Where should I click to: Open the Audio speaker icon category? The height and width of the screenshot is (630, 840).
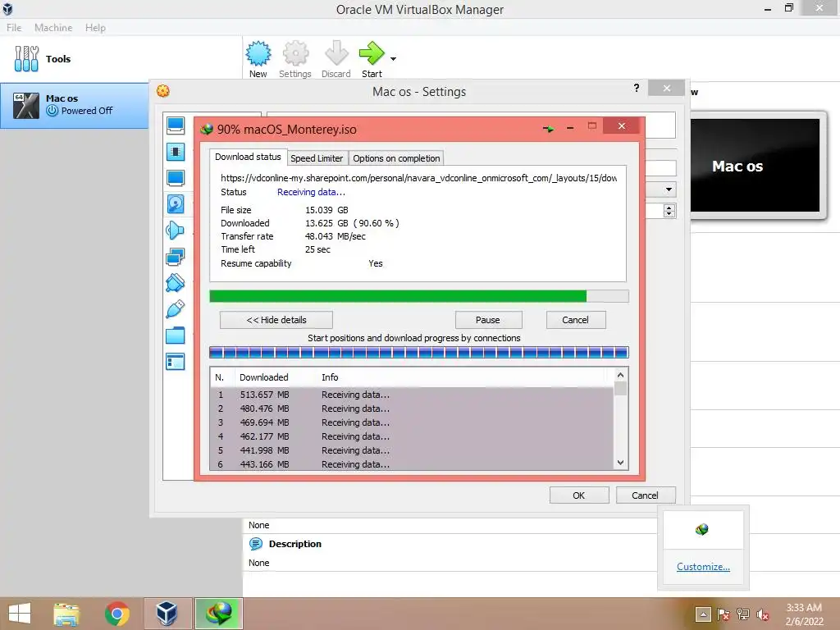click(x=176, y=231)
